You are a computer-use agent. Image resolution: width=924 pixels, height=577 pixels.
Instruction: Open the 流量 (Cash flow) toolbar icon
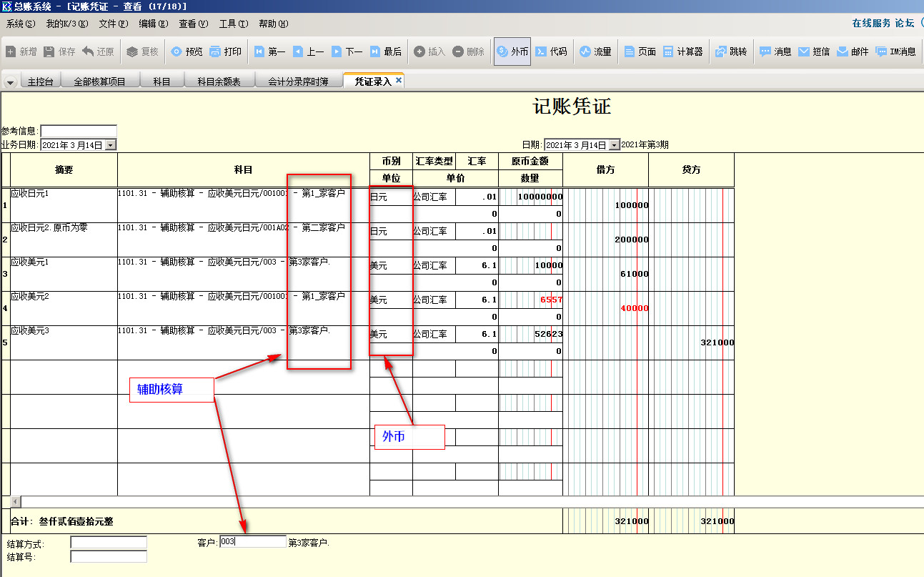pos(595,51)
